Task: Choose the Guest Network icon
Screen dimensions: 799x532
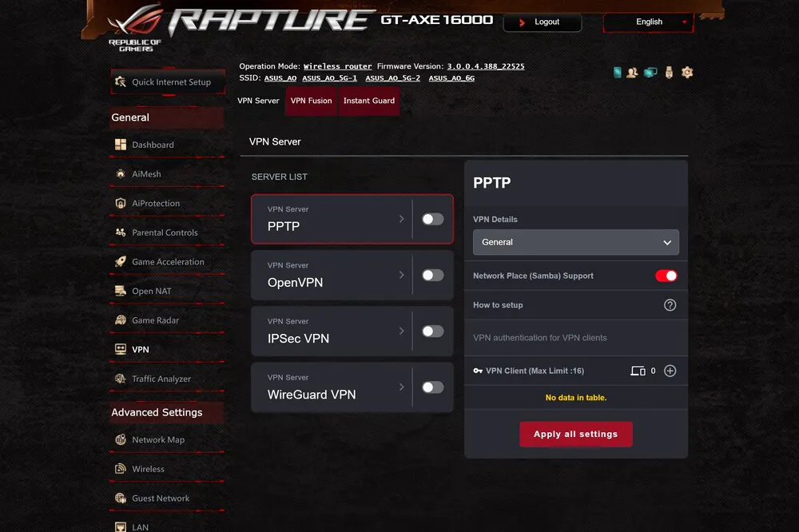Action: point(121,498)
